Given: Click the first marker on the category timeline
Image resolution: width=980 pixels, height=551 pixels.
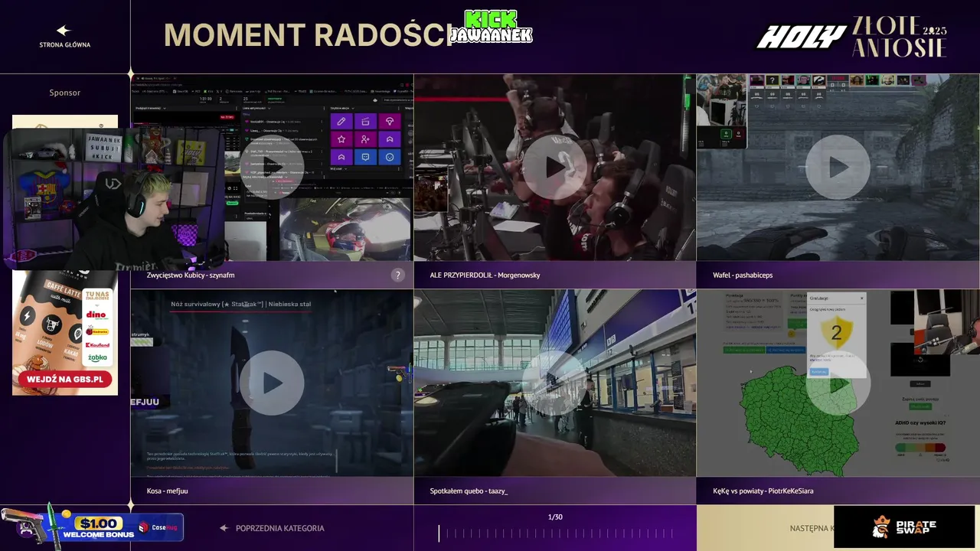Looking at the screenshot, I should [x=439, y=533].
